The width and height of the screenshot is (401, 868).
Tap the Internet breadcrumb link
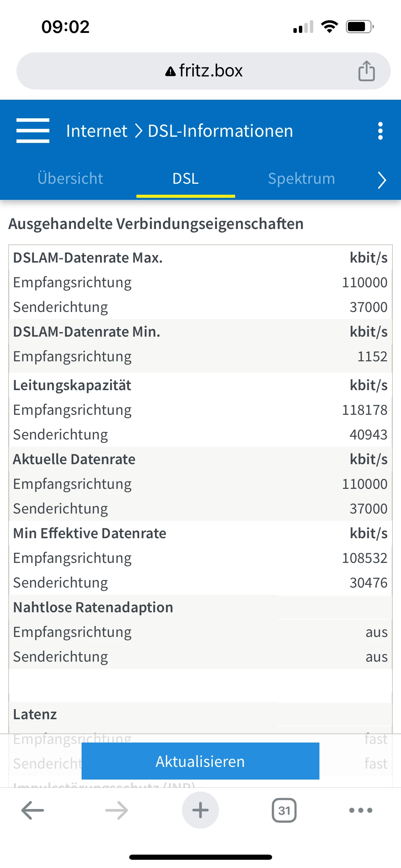(x=97, y=131)
